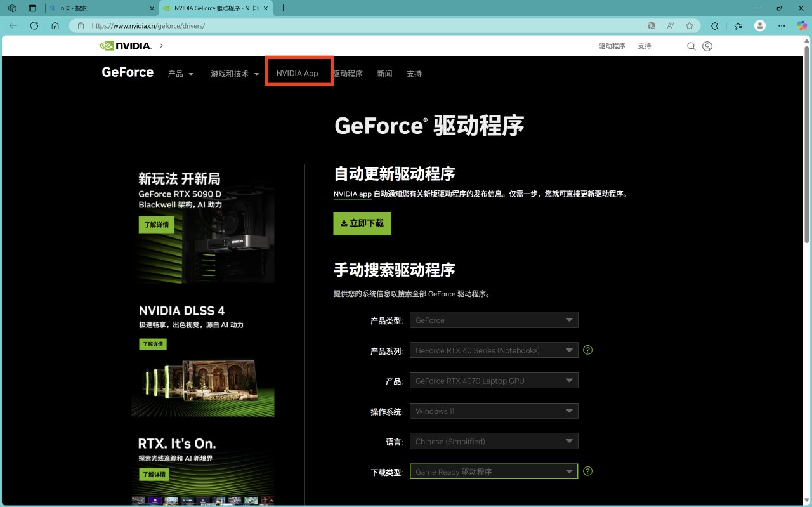
Task: Expand the 产品 navigation menu
Action: point(180,74)
